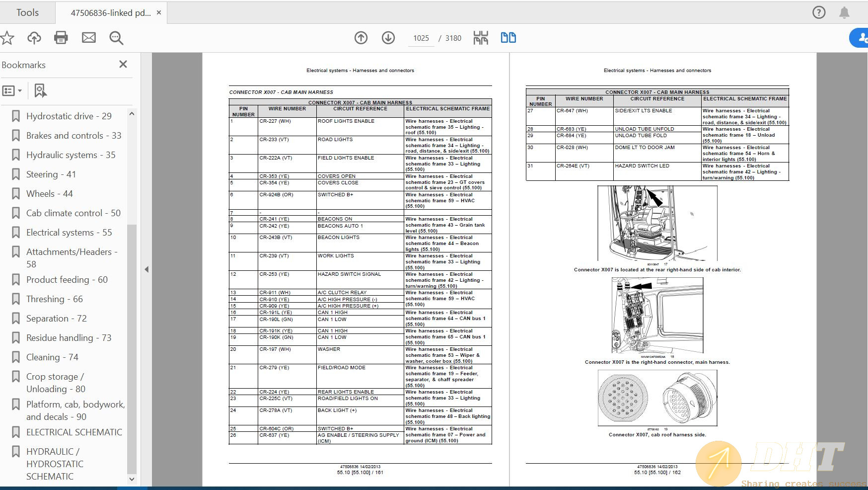Close the 47506836-linked pdf tab
Screen dimensions: 868x490
coord(159,12)
